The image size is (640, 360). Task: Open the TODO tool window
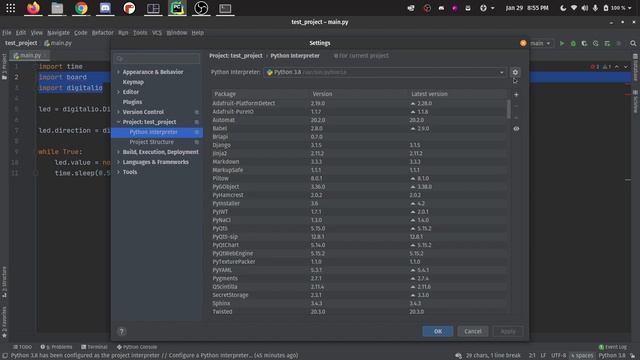22,347
